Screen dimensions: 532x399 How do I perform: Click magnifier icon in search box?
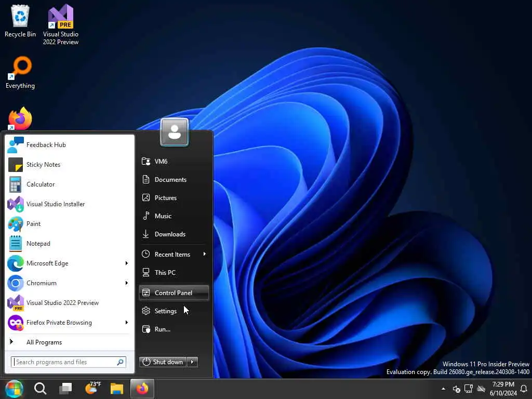[x=120, y=362]
